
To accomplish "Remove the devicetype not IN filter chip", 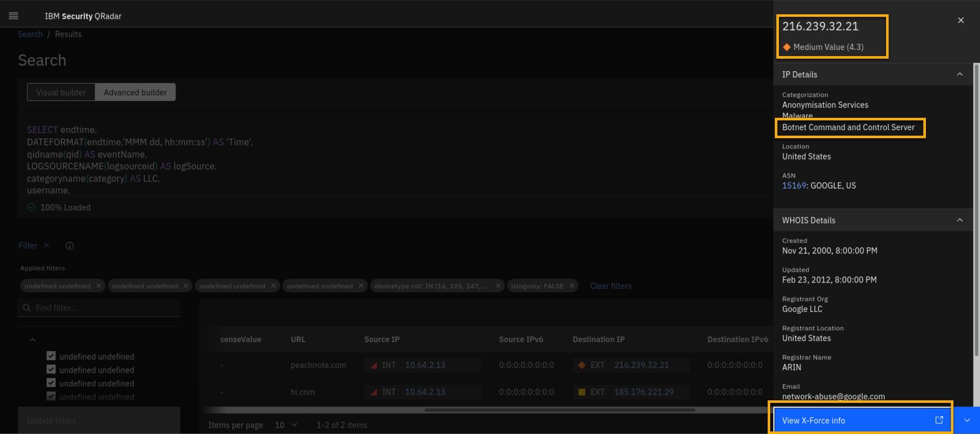I will point(498,286).
